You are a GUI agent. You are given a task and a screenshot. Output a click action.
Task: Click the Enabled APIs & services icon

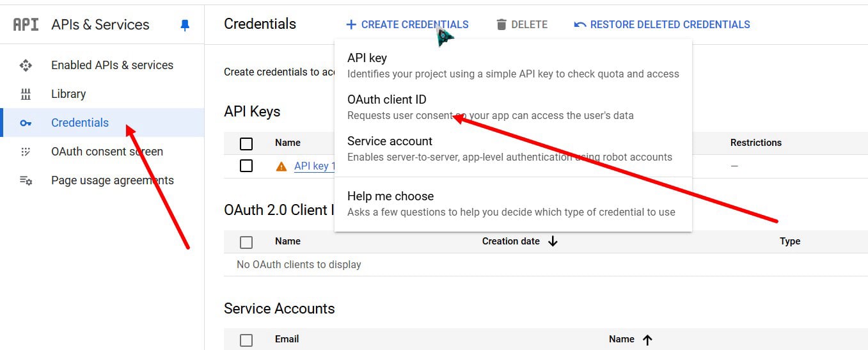(26, 65)
